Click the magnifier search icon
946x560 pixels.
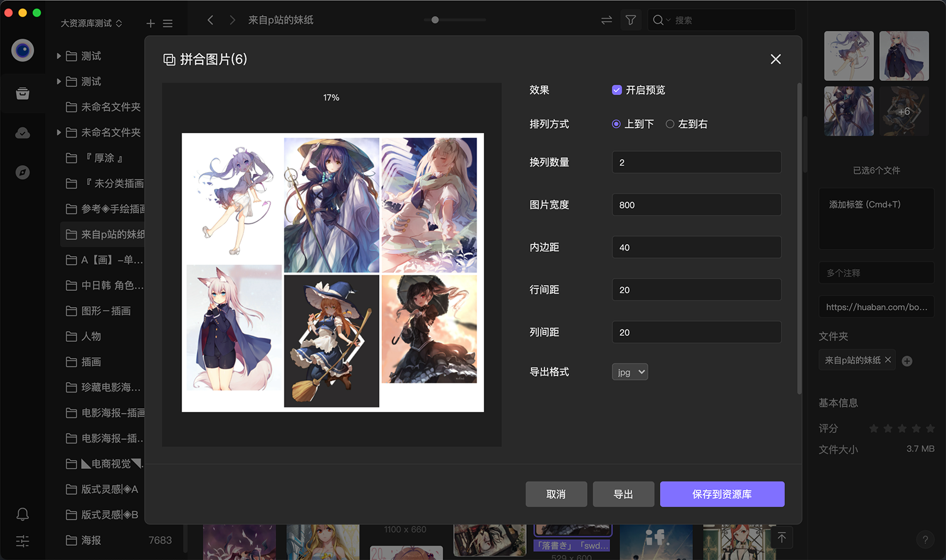657,20
